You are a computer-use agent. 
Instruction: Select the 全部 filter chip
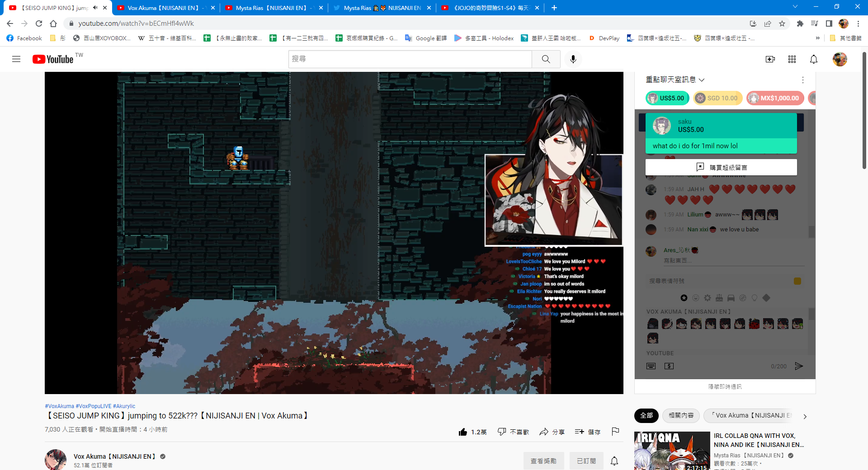tap(646, 416)
